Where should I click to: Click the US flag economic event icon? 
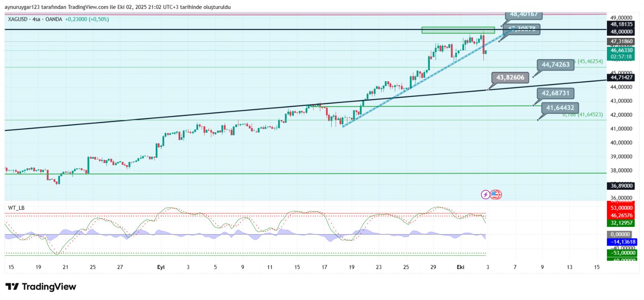[495, 195]
